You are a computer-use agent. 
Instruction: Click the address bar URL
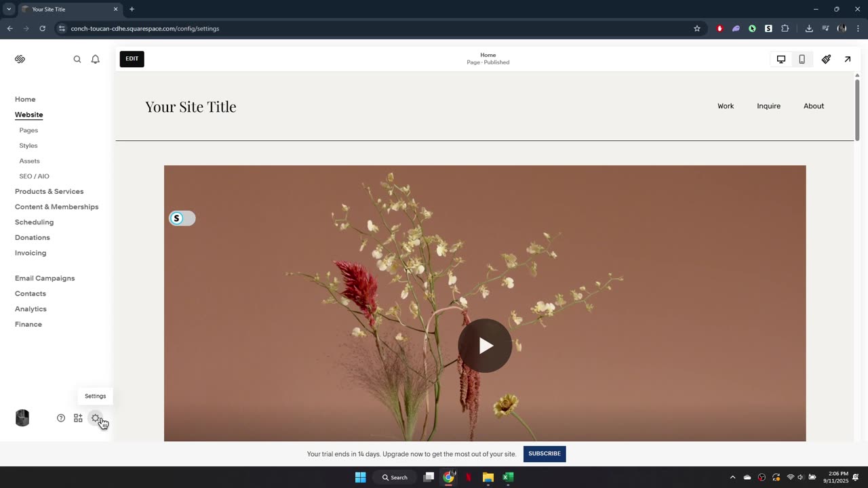pos(145,28)
